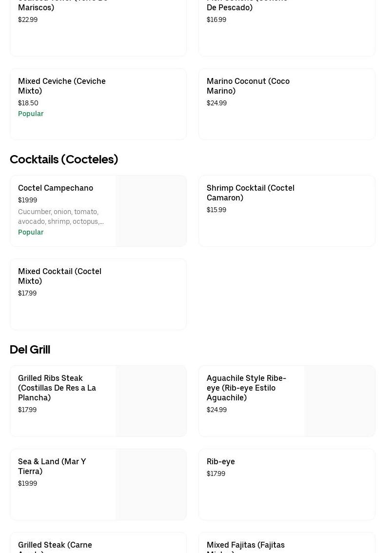
Task: Click the Coctel Campechano ingredients description
Action: point(61,217)
